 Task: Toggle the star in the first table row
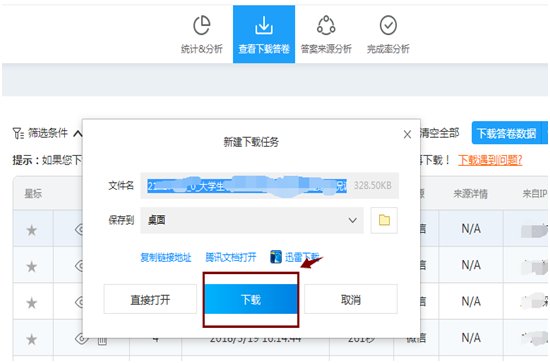pos(32,230)
